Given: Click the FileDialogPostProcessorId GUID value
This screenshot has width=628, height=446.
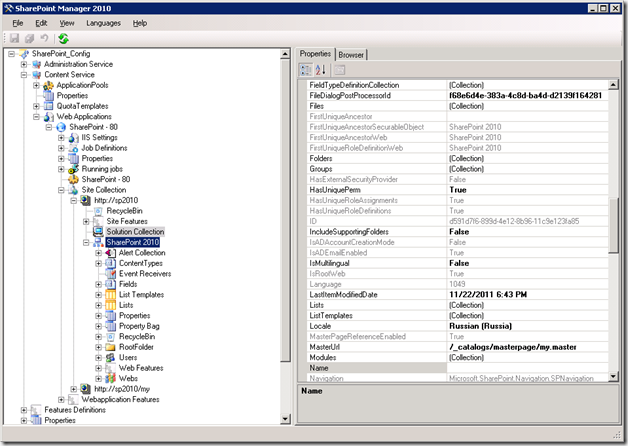Looking at the screenshot, I should pyautogui.click(x=527, y=96).
